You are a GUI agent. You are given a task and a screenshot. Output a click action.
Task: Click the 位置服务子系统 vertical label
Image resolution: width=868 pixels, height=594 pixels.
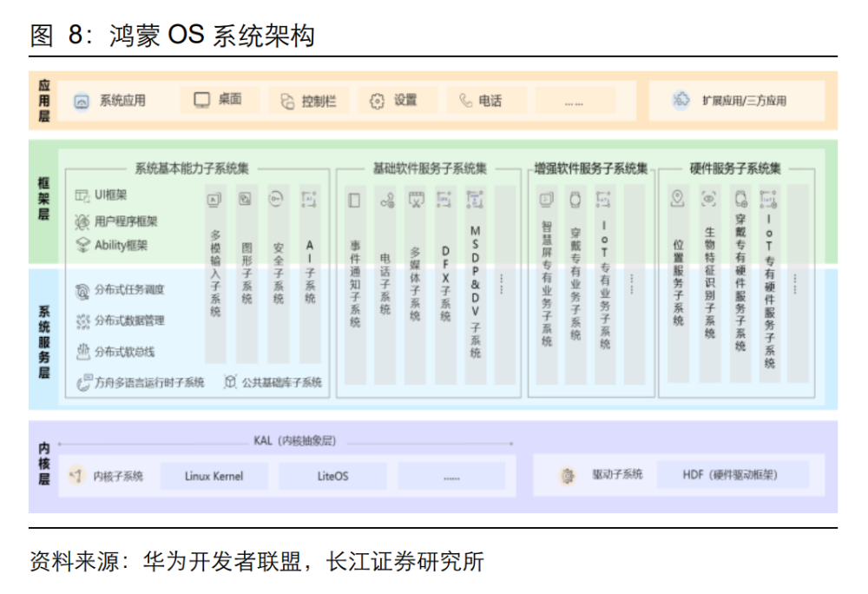coord(678,283)
